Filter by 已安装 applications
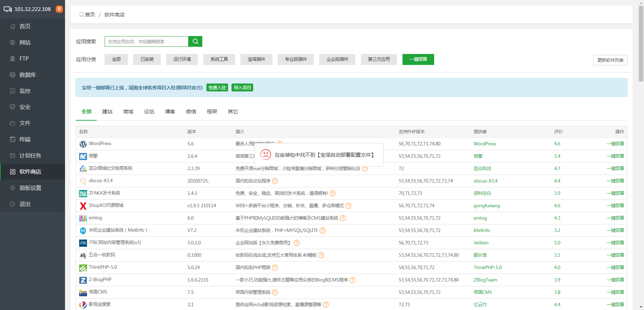This screenshot has height=310, width=644. coord(147,59)
